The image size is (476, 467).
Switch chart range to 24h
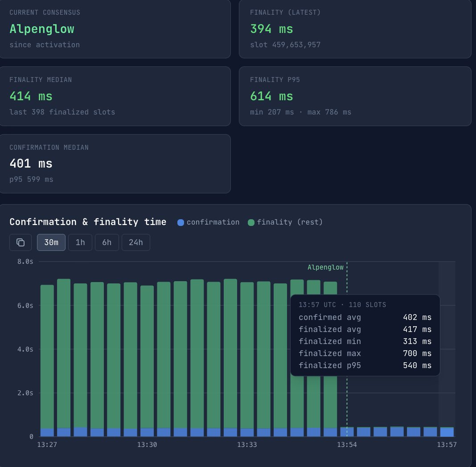point(135,242)
